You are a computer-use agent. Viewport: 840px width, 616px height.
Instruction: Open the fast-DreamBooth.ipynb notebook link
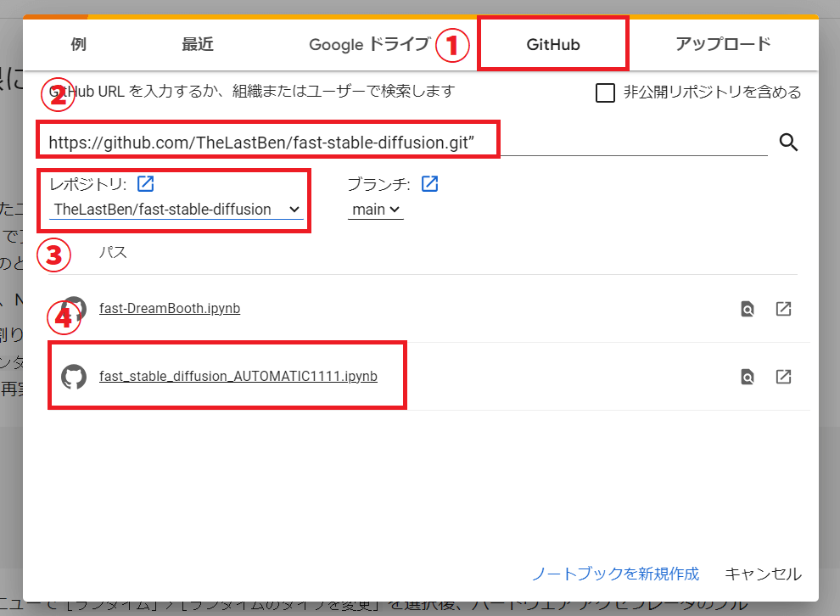[x=169, y=308]
